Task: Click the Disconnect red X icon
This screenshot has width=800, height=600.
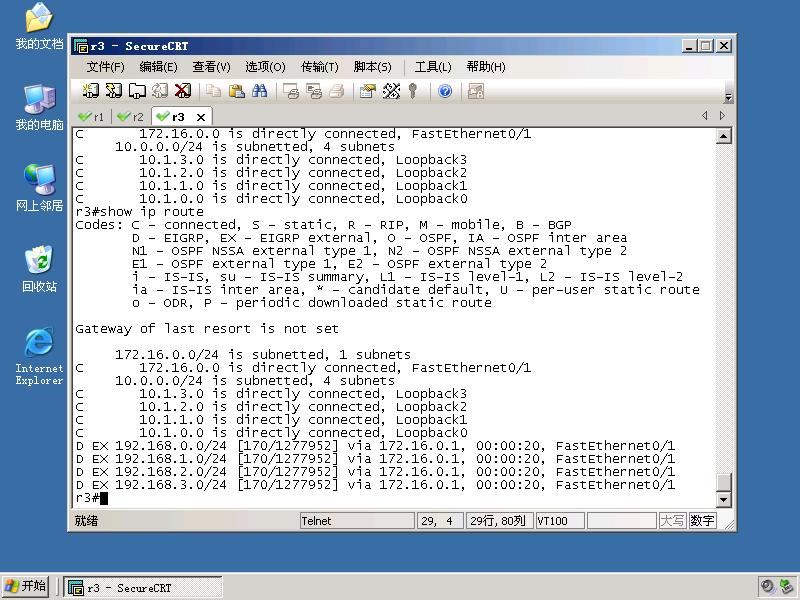Action: click(x=183, y=91)
